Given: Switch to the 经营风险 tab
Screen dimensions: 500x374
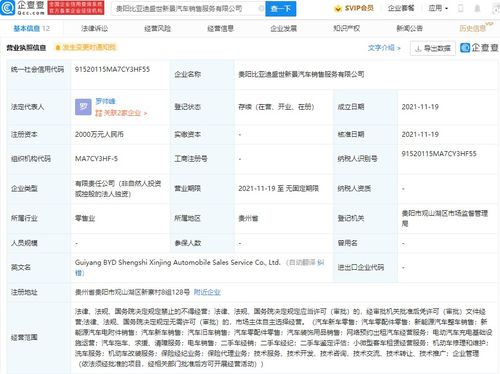Looking at the screenshot, I should pos(157,29).
